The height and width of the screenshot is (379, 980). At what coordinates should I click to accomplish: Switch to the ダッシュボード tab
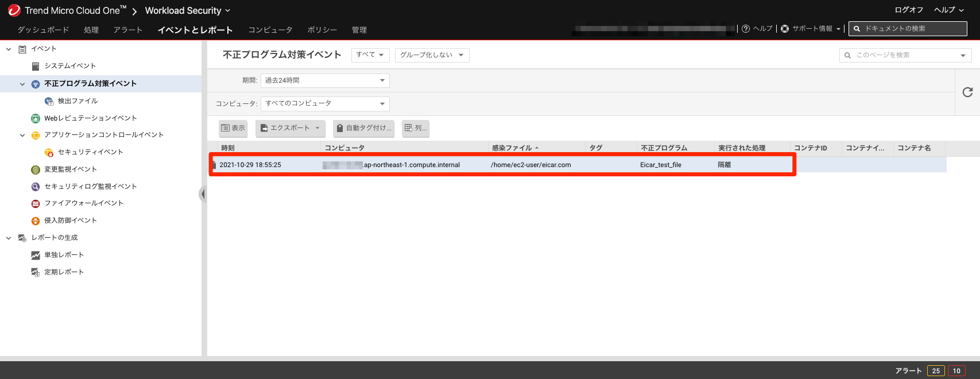(43, 30)
